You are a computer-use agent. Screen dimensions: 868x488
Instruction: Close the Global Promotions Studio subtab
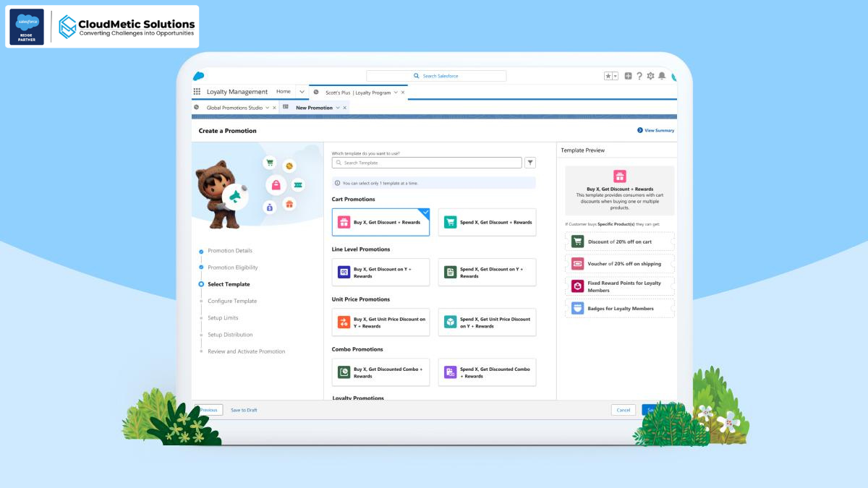pos(275,108)
